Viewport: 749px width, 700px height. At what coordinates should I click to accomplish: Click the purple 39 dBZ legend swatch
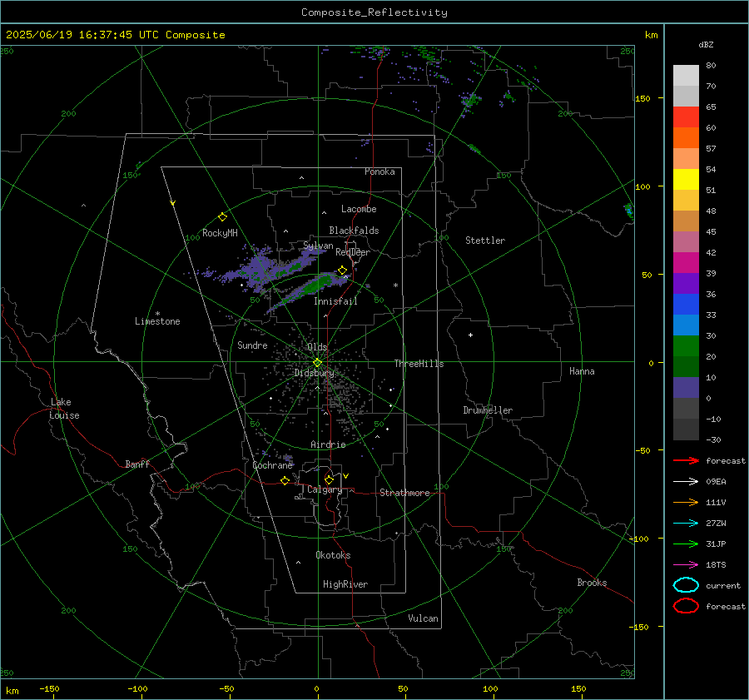[686, 283]
